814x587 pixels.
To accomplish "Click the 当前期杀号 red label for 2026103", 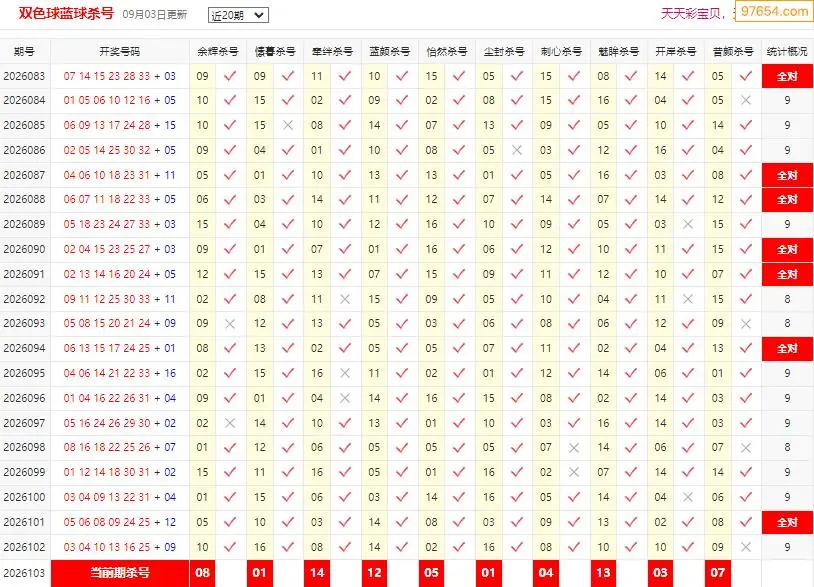I will click(120, 573).
